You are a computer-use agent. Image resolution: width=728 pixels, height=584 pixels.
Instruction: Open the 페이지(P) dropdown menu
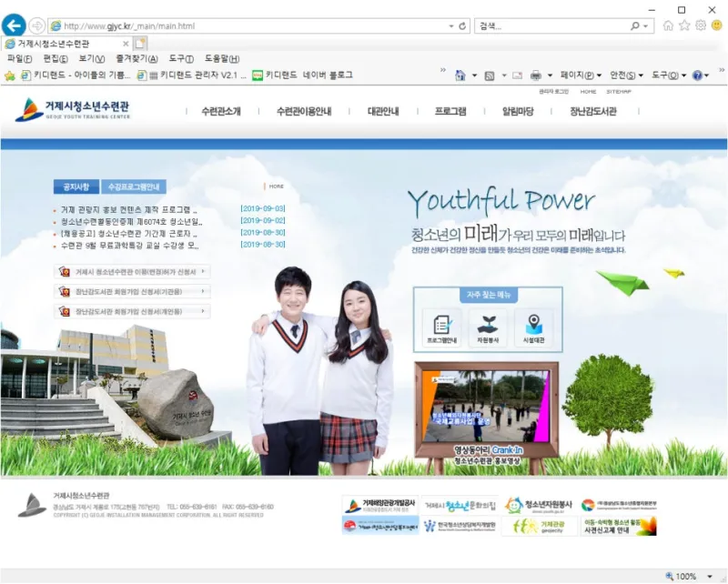[x=581, y=76]
